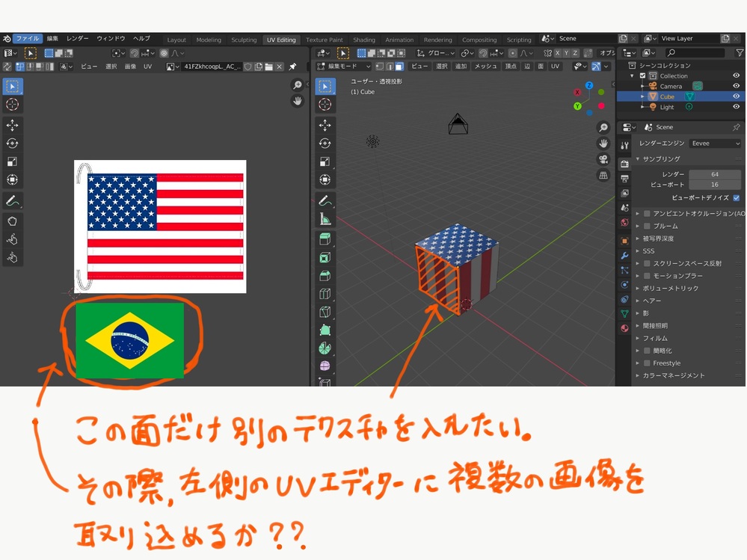This screenshot has height=560, width=747.
Task: Open the ファイル menu
Action: tap(28, 39)
